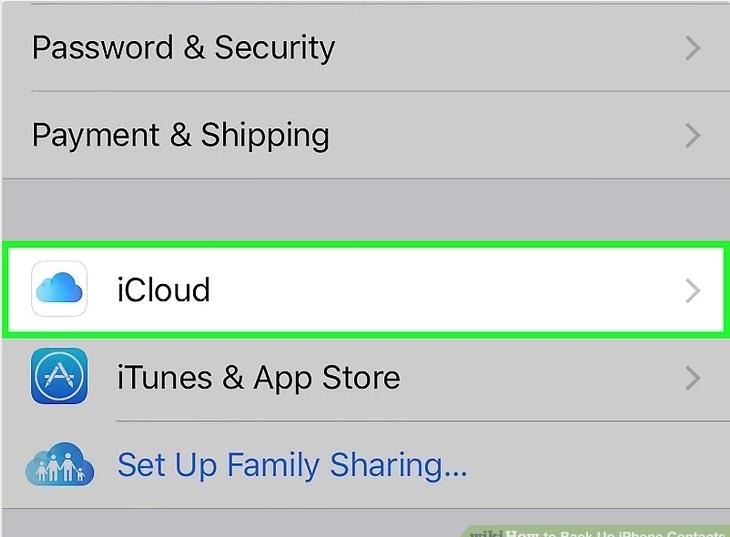The width and height of the screenshot is (730, 537).
Task: Tap the white space inside the highlighted iCloud row
Action: (450, 290)
